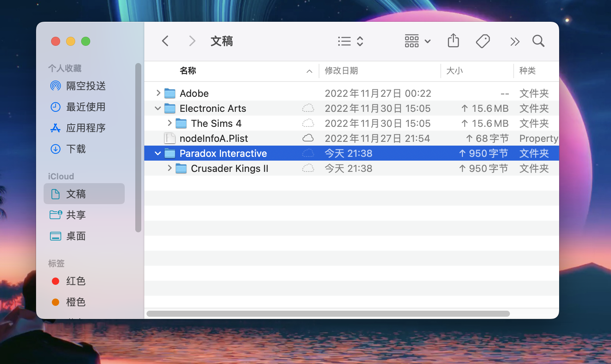This screenshot has width=611, height=364.
Task: Select the Adobe folder row
Action: pyautogui.click(x=352, y=93)
